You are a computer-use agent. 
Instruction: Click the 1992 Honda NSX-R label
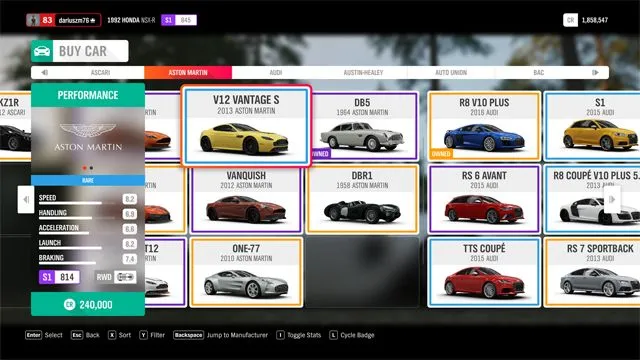[131, 20]
